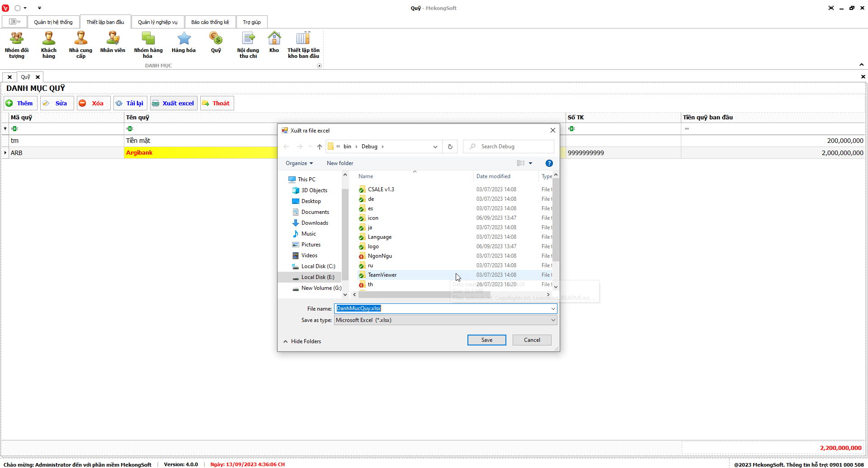Image resolution: width=868 pixels, height=468 pixels.
Task: Open Khách hàng customer catalog
Action: [x=49, y=45]
